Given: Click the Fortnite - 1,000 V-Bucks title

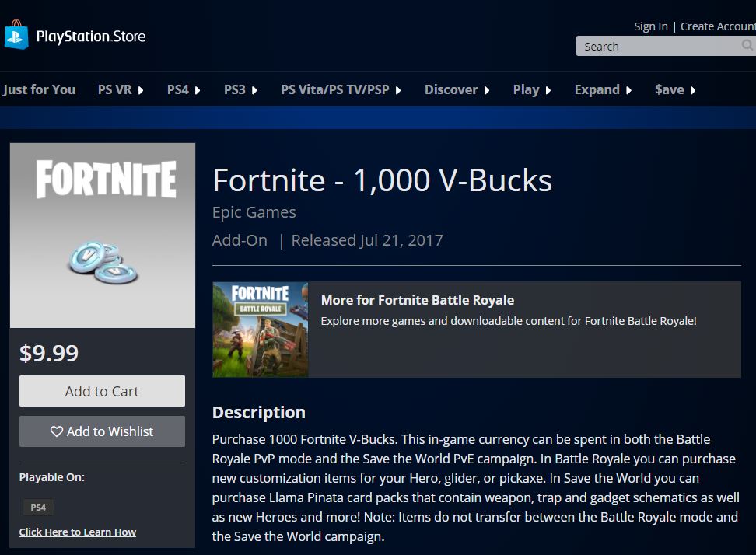Looking at the screenshot, I should pos(383,180).
